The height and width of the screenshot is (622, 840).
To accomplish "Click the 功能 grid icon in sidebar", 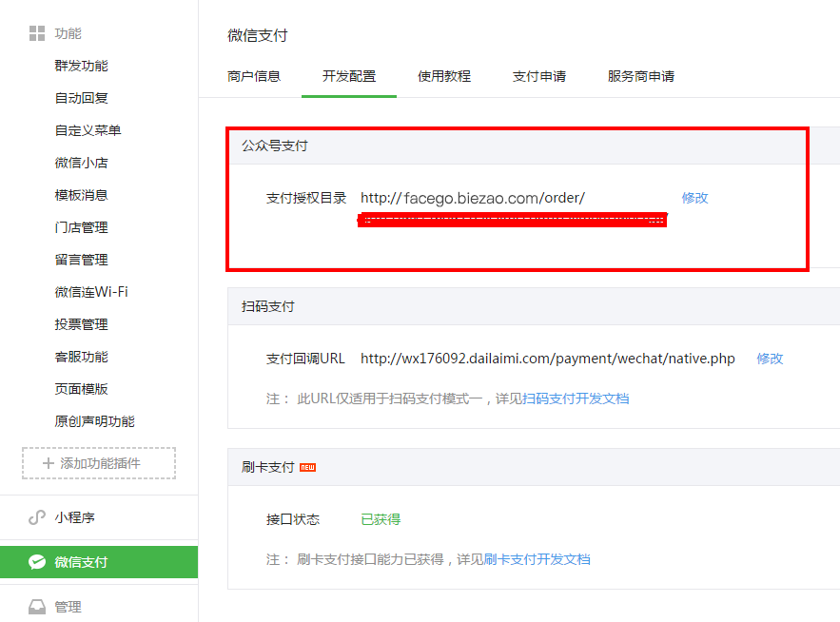I will pyautogui.click(x=37, y=34).
